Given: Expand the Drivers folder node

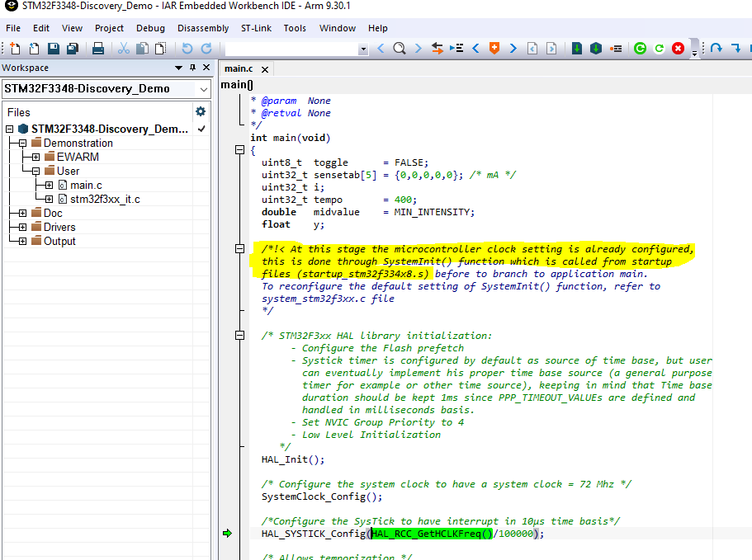Looking at the screenshot, I should (x=22, y=227).
